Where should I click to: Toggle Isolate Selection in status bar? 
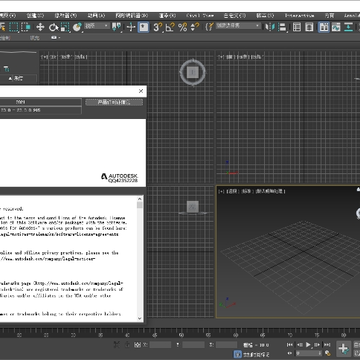pyautogui.click(x=117, y=344)
